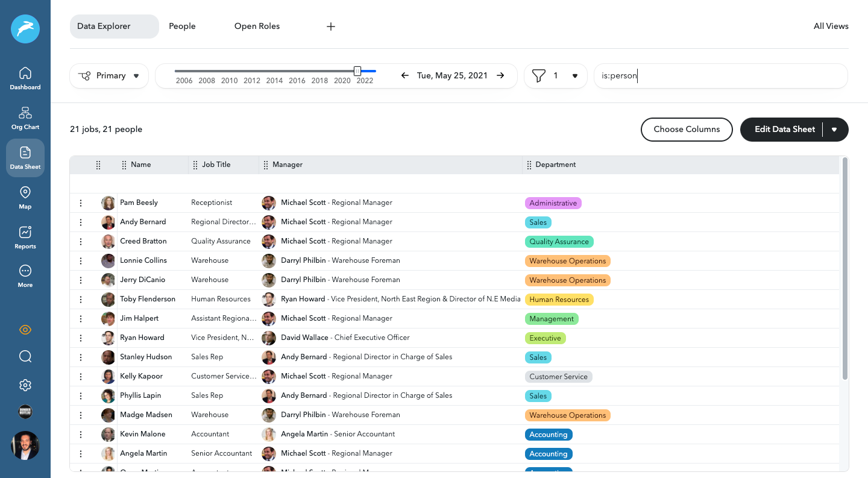
Task: Open Reports in the sidebar
Action: pos(25,237)
